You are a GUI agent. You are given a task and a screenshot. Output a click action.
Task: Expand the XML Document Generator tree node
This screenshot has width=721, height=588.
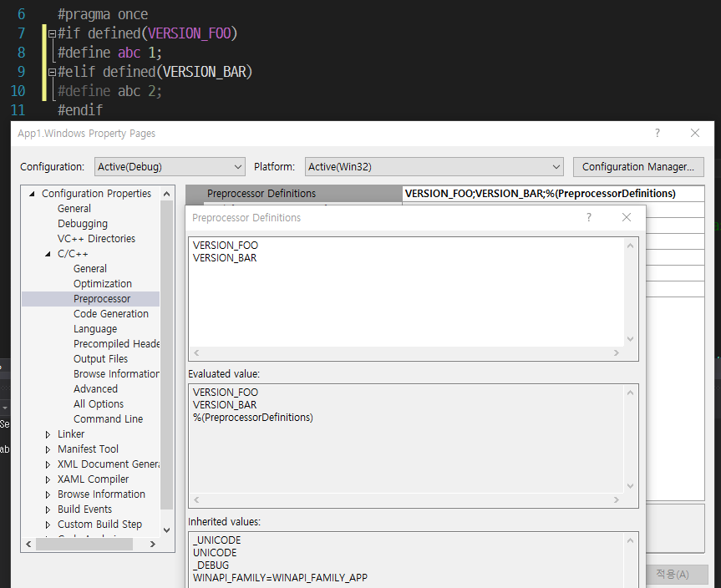(x=48, y=464)
